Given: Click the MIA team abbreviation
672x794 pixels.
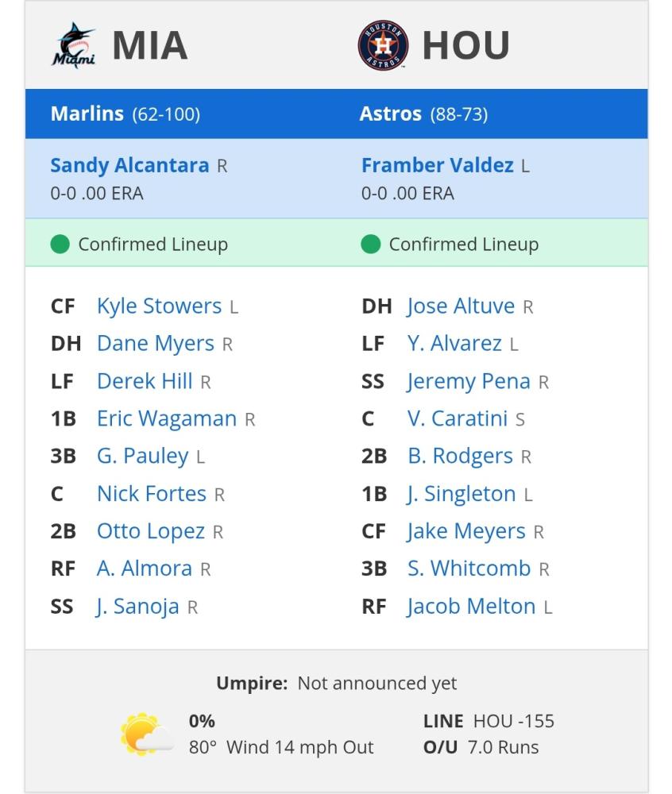Looking at the screenshot, I should coord(150,45).
